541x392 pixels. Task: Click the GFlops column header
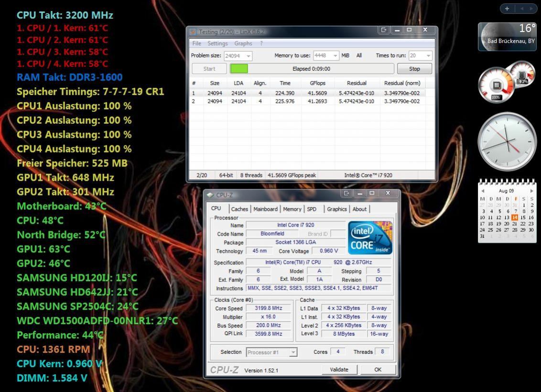coord(317,83)
